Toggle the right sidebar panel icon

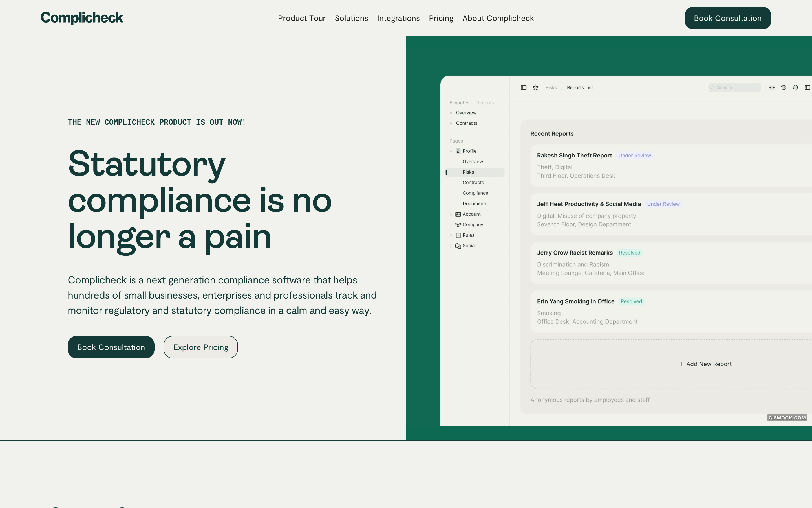(807, 87)
